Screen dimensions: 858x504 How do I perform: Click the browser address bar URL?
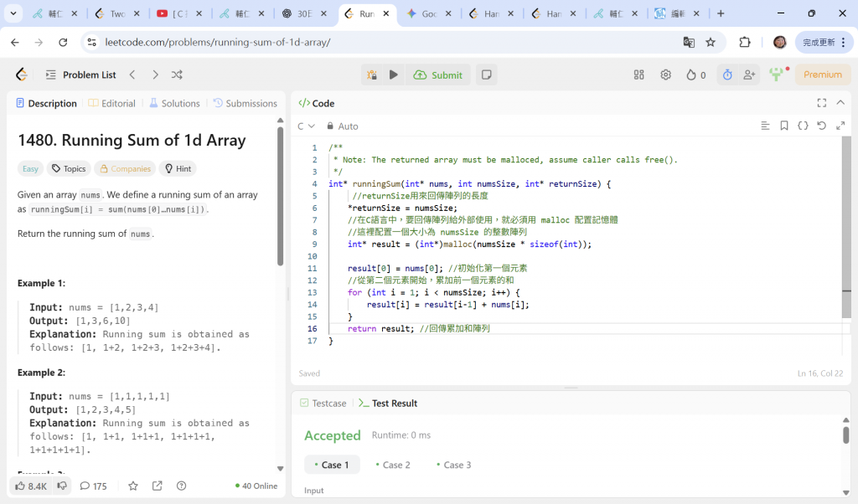pos(218,42)
